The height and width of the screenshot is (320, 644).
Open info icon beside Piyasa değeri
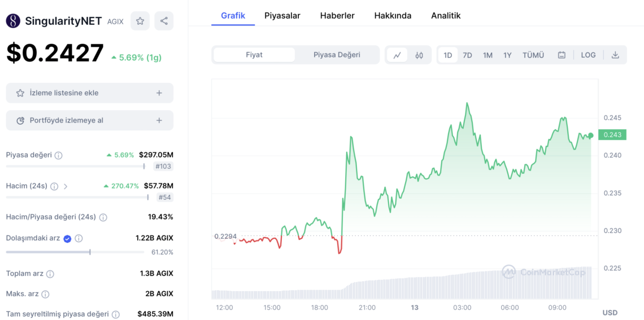click(59, 156)
